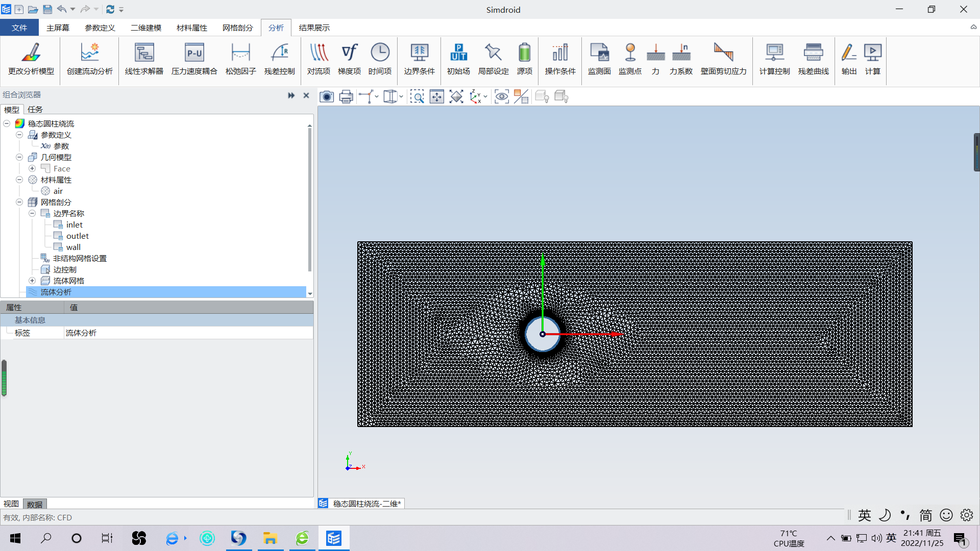This screenshot has height=551, width=980.
Task: Open the undo history dropdown arrow
Action: point(72,9)
